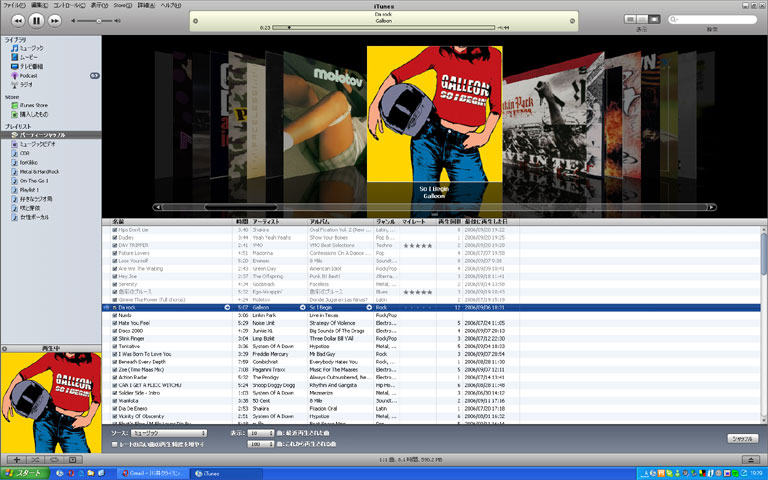768x480 pixels.
Task: Open Podcast in the library sidebar
Action: pos(28,75)
